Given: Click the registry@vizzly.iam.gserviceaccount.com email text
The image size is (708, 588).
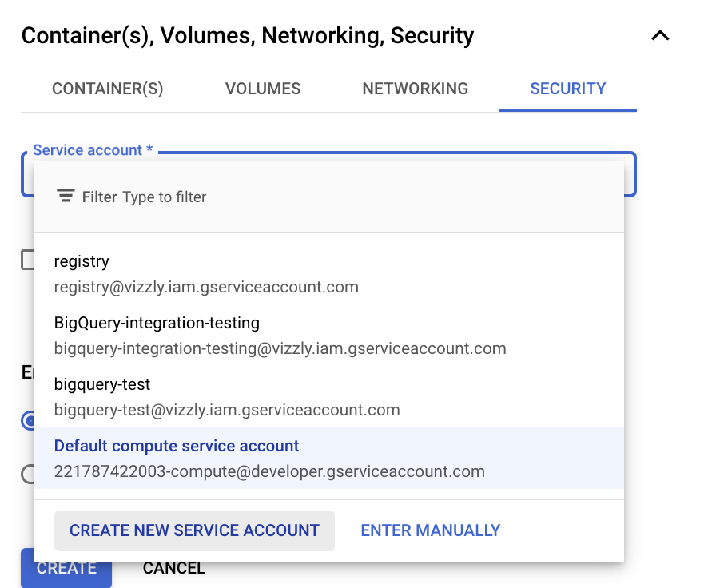Looking at the screenshot, I should pyautogui.click(x=206, y=287).
